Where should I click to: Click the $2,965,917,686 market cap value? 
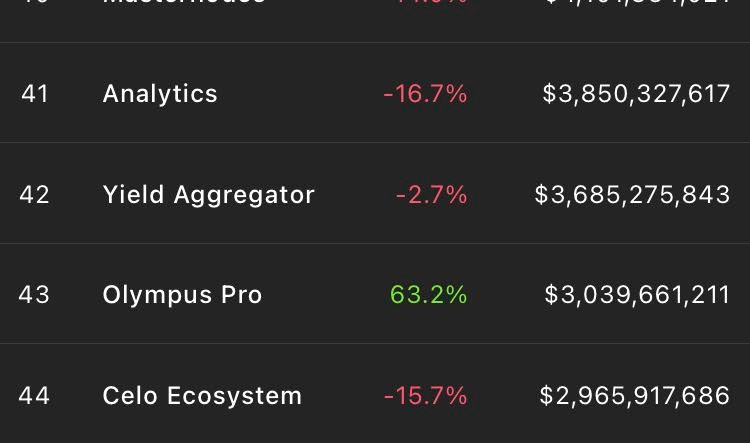(x=635, y=396)
